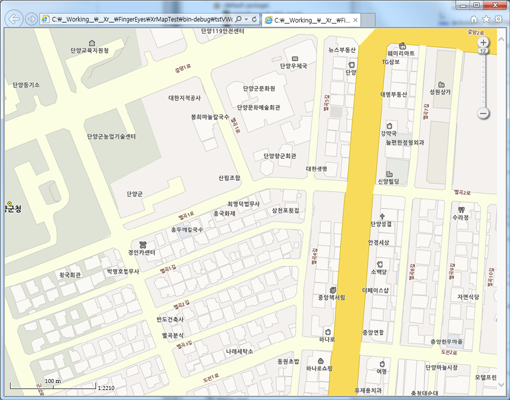Viewport: 510px width, 400px height.
Task: Click the 중앙연합 map label
Action: (373, 332)
